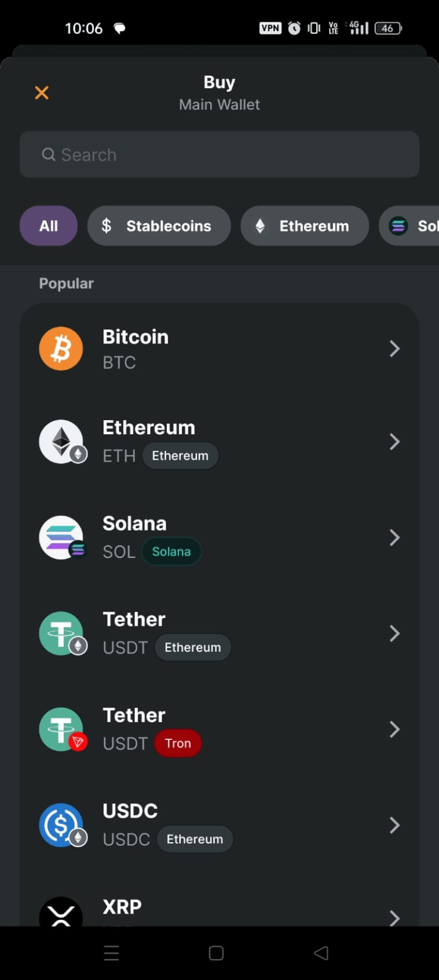The height and width of the screenshot is (980, 439).
Task: Tap the search magnifier icon
Action: [49, 155]
